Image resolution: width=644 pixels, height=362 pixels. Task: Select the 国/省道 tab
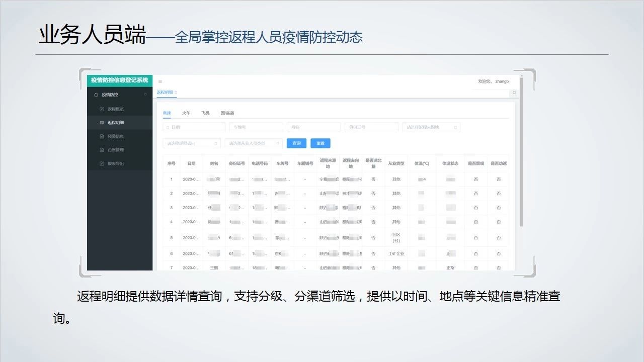coord(227,113)
